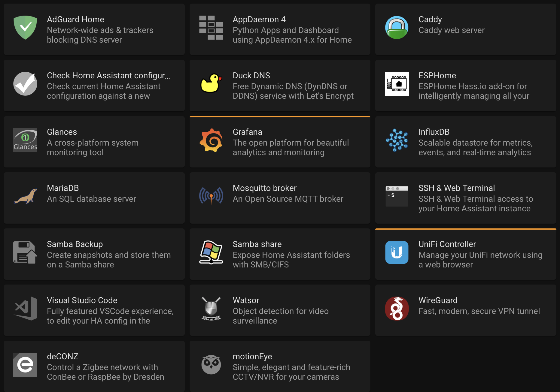Viewport: 560px width, 392px height.
Task: Click the Check Home Assistant checkmark icon
Action: tap(25, 84)
